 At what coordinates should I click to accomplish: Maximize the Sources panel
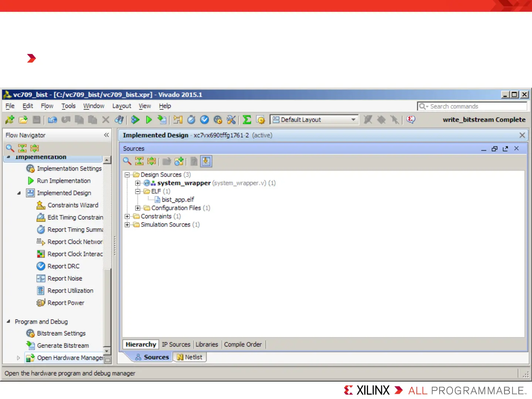[x=494, y=149]
